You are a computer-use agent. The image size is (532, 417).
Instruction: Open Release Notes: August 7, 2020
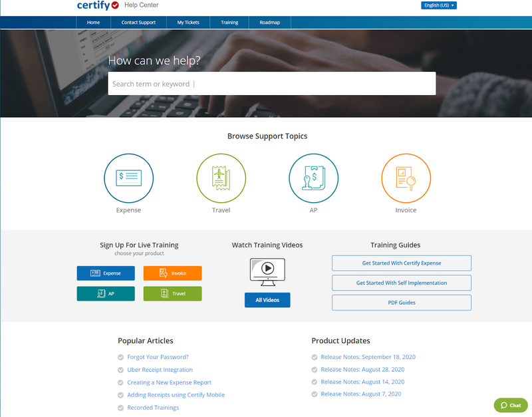point(361,394)
